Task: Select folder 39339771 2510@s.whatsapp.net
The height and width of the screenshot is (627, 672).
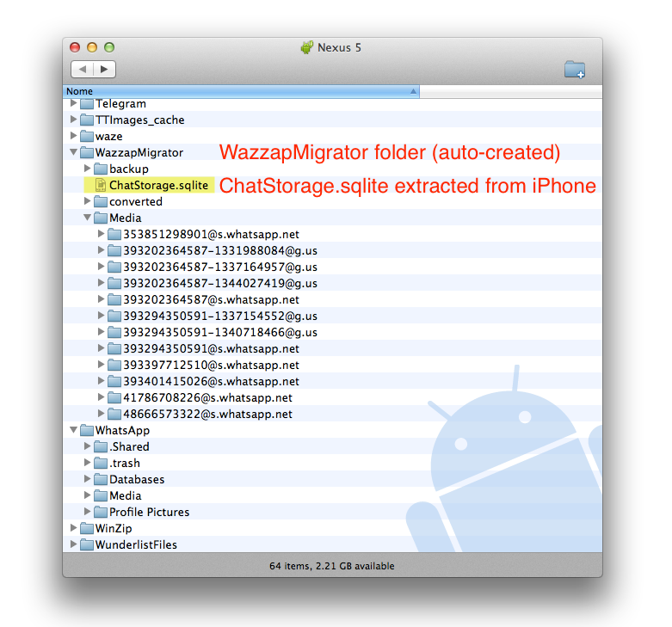Action: [211, 365]
